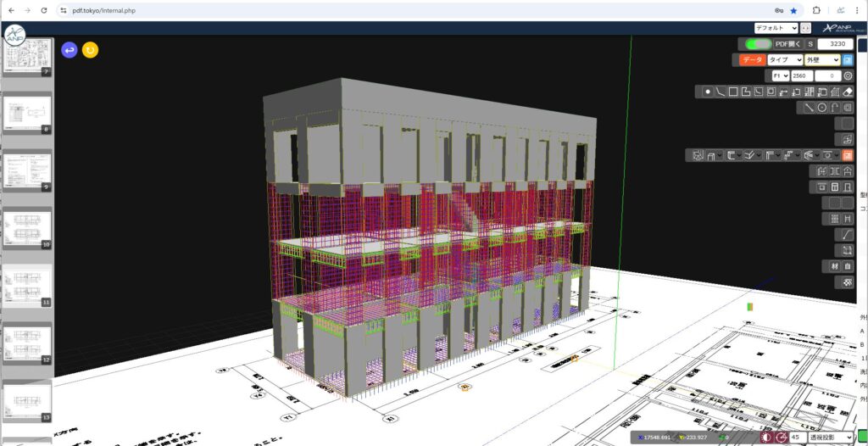The height and width of the screenshot is (446, 868).
Task: Toggle the contrast half-circle display icon
Action: pos(766,438)
